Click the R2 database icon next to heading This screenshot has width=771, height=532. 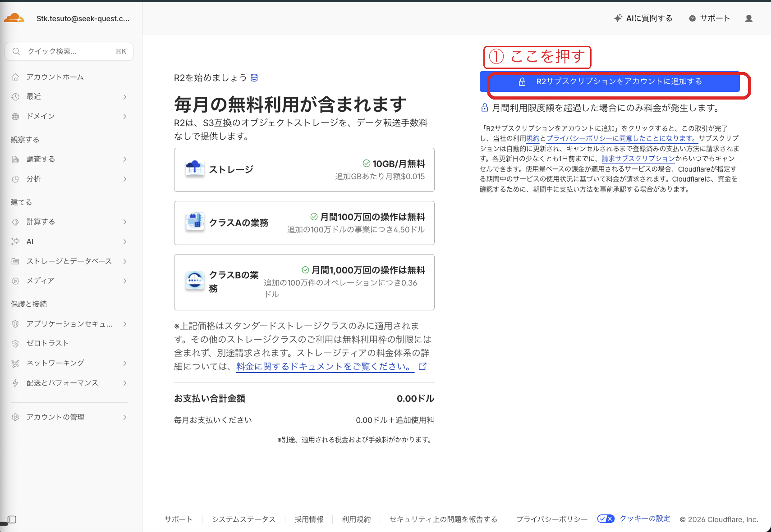coord(254,78)
